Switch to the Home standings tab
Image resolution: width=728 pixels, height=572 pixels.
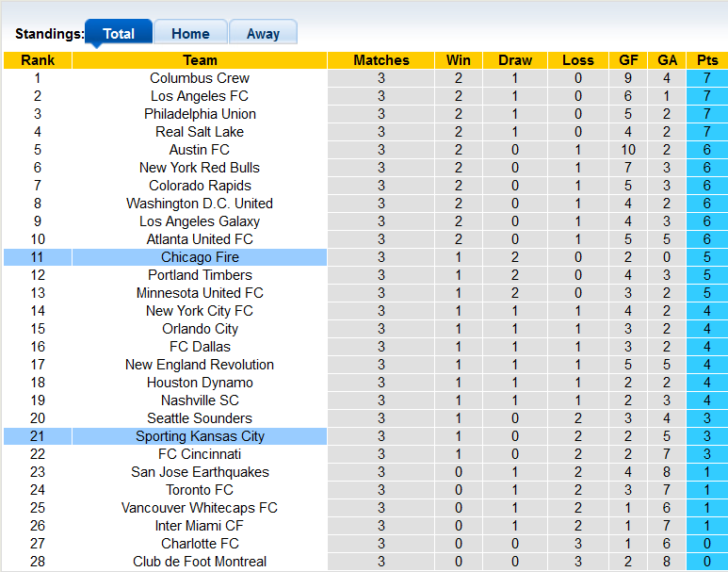tap(190, 34)
